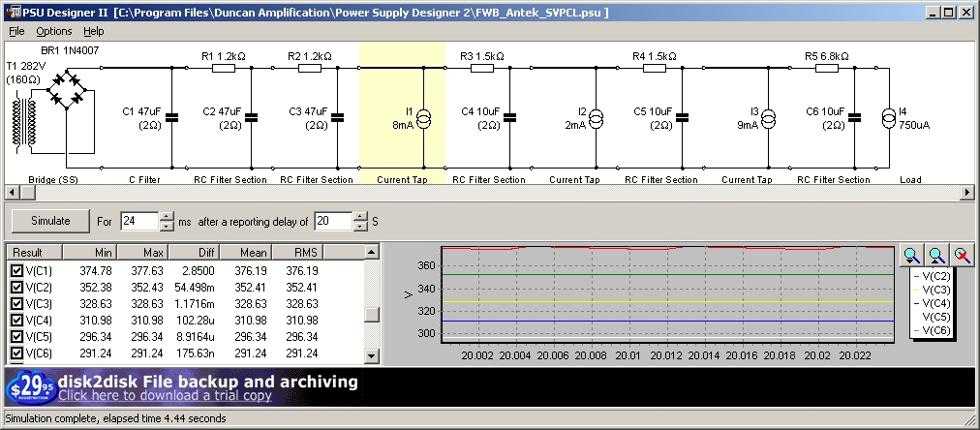The width and height of the screenshot is (980, 430).
Task: Click the V(C2) green legend entry
Action: point(932,276)
